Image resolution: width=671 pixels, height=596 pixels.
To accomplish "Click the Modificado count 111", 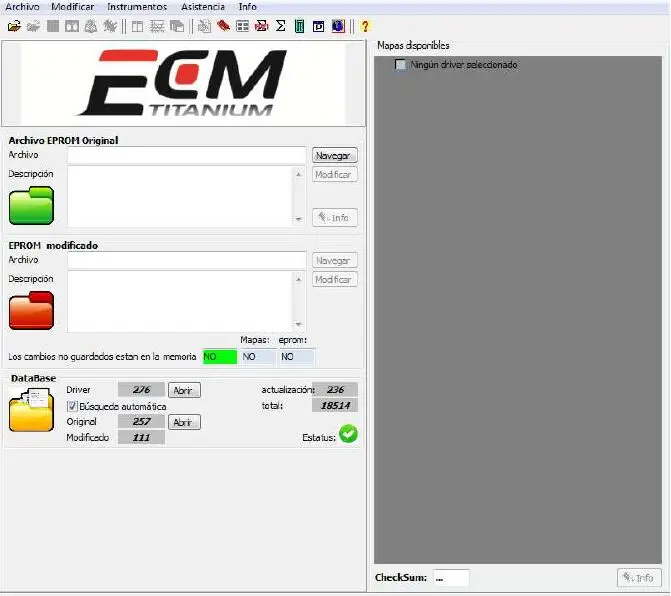I will tap(141, 438).
